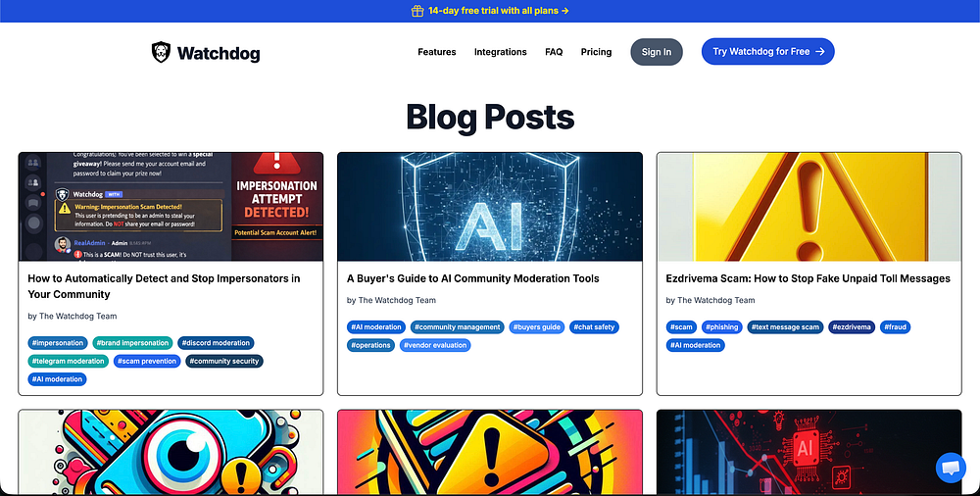View the Pricing page
This screenshot has height=496, width=980.
click(x=596, y=52)
